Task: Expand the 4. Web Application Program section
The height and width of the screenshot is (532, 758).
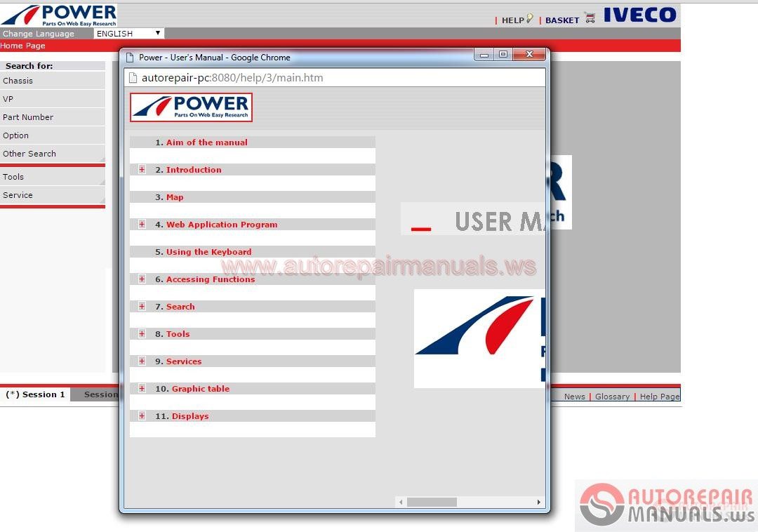Action: point(142,224)
